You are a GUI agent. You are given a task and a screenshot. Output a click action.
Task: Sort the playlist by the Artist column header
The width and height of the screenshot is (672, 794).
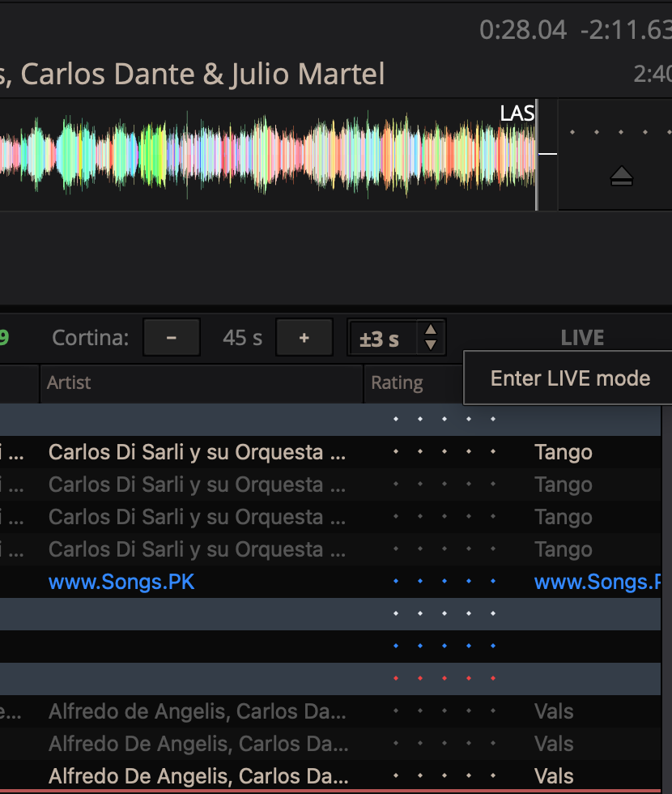(202, 383)
